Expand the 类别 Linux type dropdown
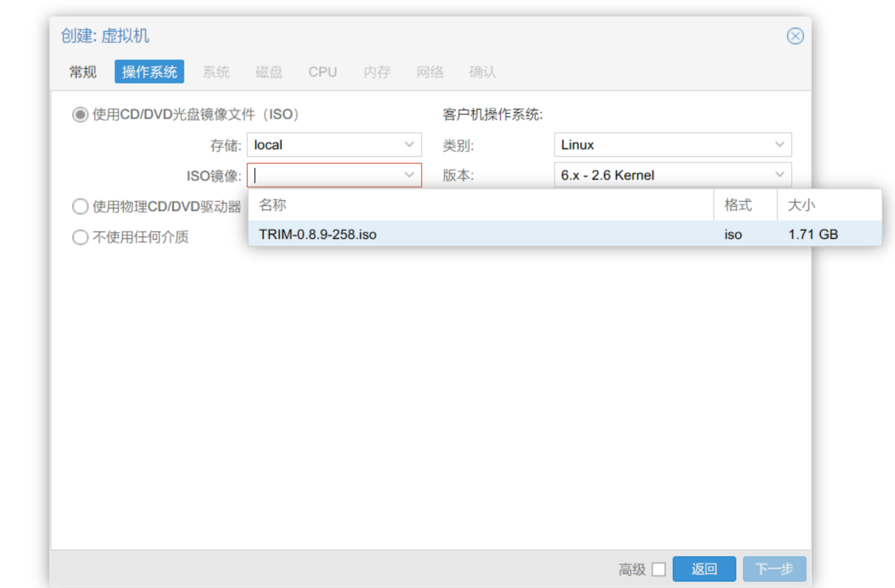895x588 pixels. point(779,145)
